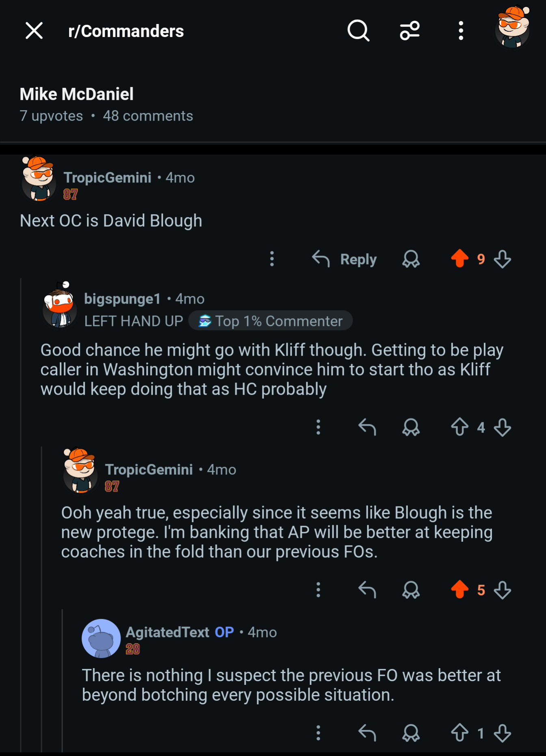The image size is (546, 756).
Task: Downvote the David Blough comment
Action: [x=503, y=259]
